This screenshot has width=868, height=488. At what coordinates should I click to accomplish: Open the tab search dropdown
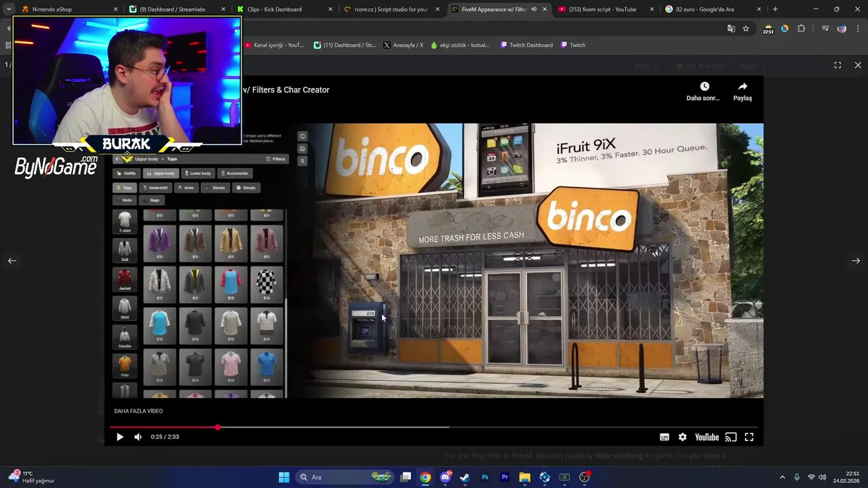coord(9,9)
